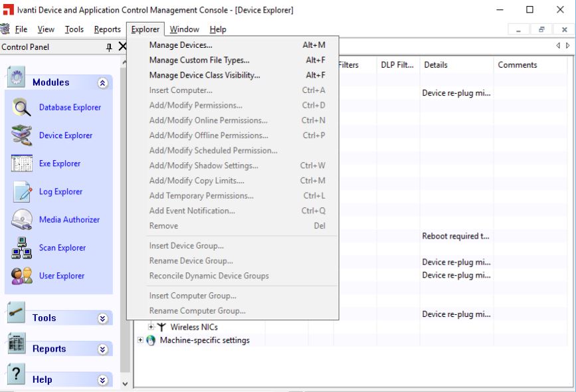Open the User Explorer icon
This screenshot has height=392, width=576.
[x=21, y=276]
